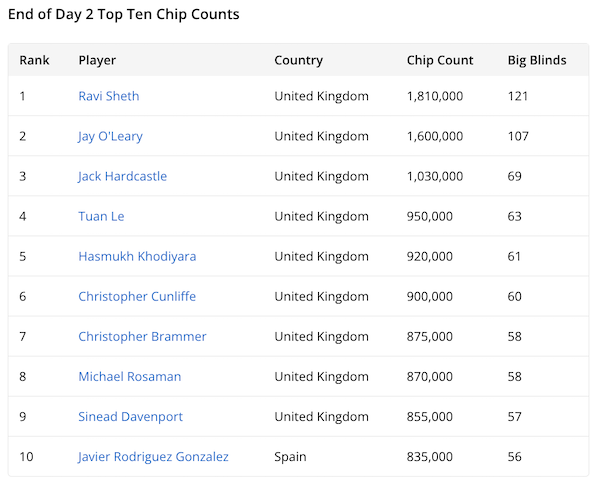Open Christopher Cunliffe player link
The image size is (600, 488).
[137, 296]
